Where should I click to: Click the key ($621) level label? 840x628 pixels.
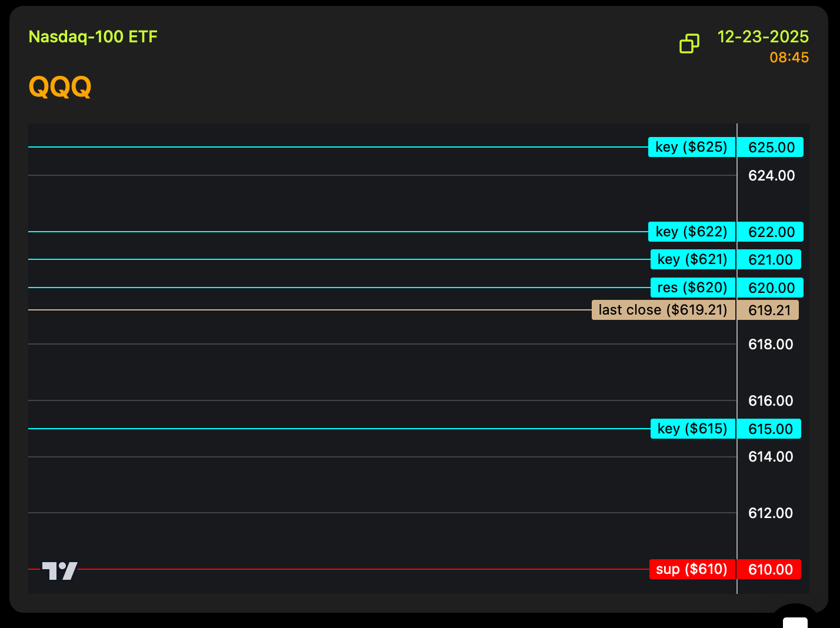(692, 259)
